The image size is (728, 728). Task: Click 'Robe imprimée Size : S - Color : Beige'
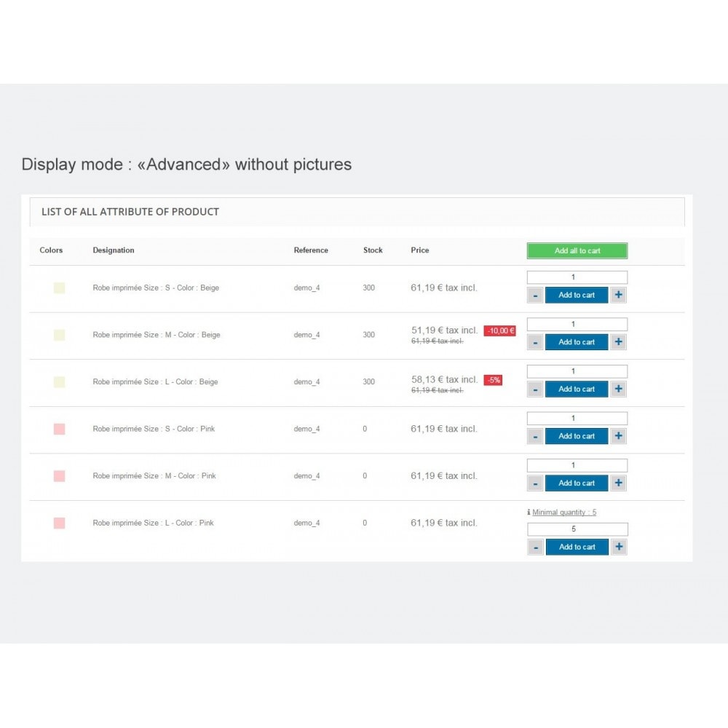156,288
